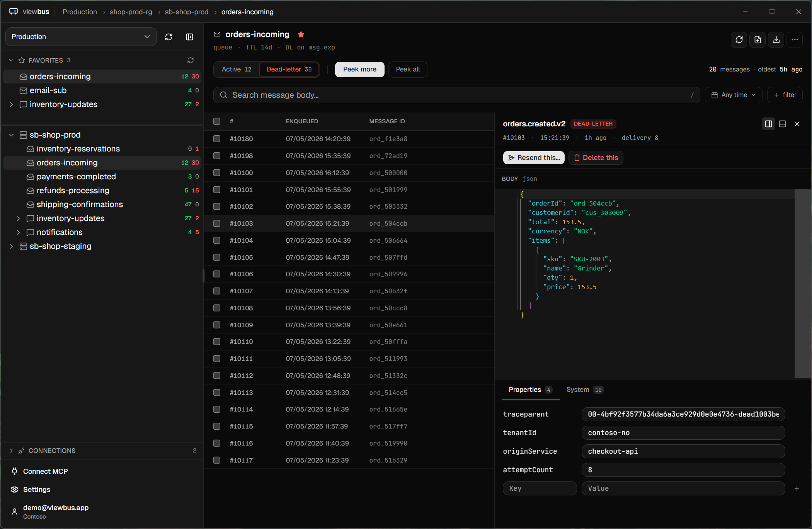Refresh the namespace tree in sidebar
Screen dimensions: 812x529
pyautogui.click(x=169, y=37)
